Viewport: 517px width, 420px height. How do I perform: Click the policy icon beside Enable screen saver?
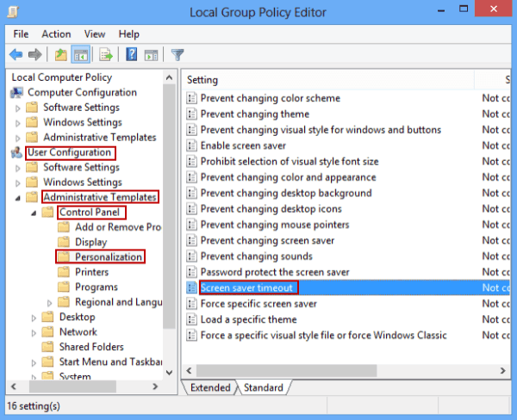pyautogui.click(x=191, y=145)
